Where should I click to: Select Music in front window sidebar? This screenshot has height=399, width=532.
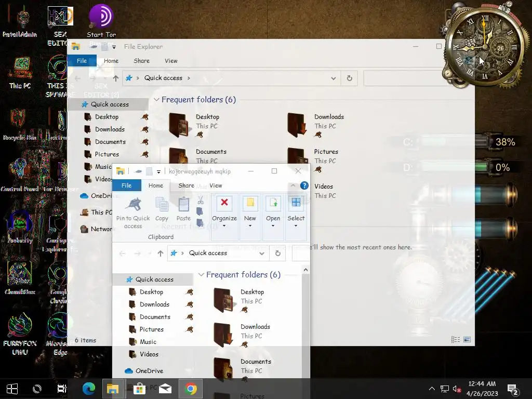[x=148, y=342]
